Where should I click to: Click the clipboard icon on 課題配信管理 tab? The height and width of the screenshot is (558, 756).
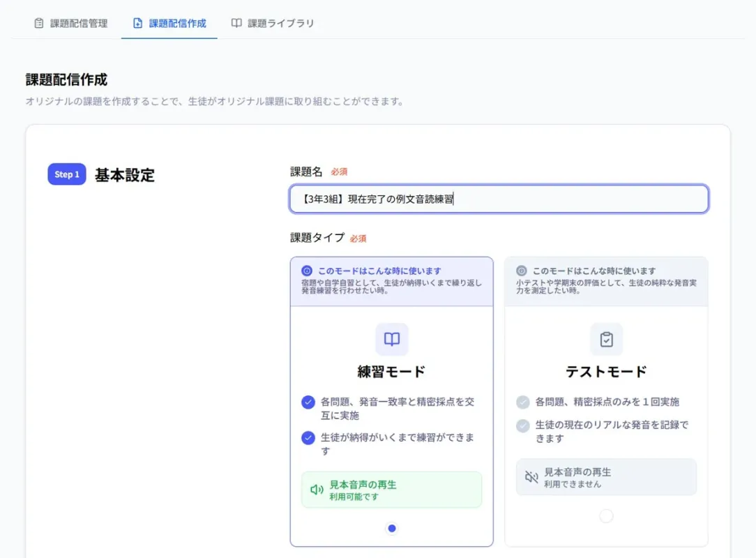coord(37,23)
